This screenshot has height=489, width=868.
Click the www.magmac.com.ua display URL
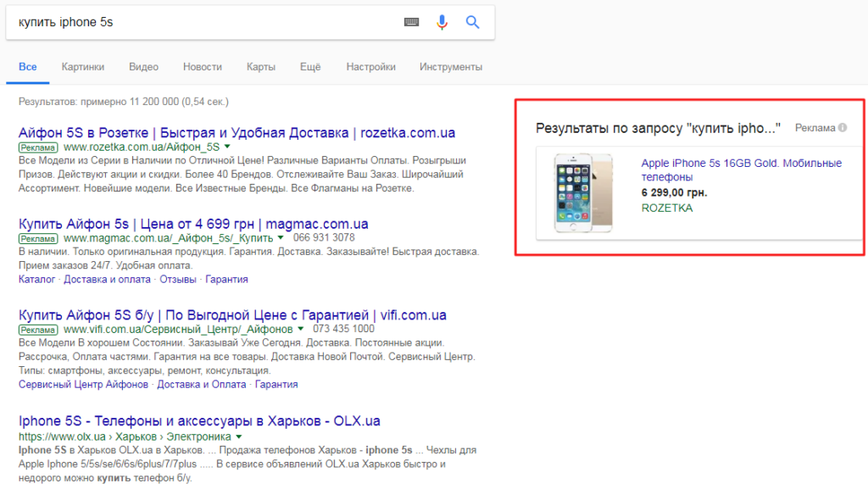tap(169, 238)
